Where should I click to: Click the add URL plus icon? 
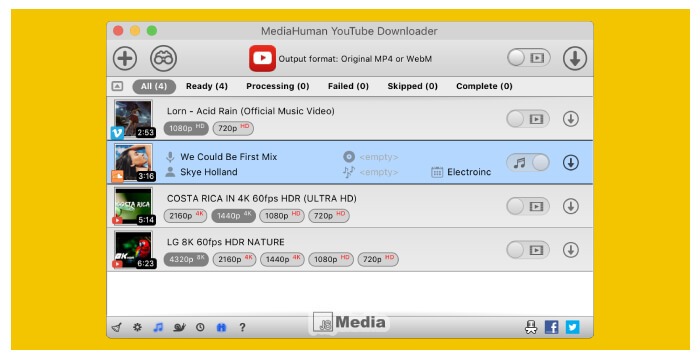125,58
